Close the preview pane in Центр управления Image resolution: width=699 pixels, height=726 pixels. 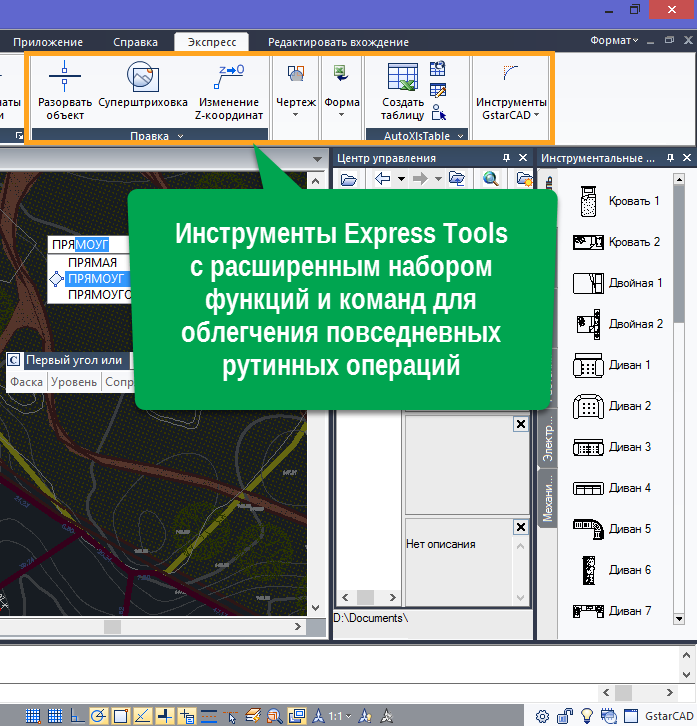(521, 424)
